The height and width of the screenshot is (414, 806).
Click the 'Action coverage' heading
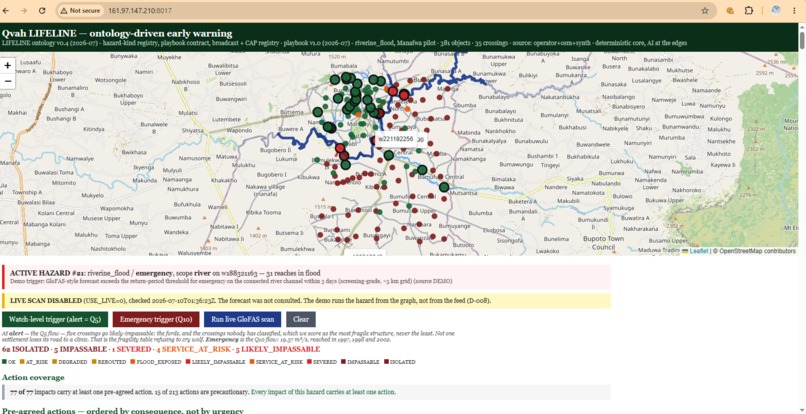[x=33, y=377]
